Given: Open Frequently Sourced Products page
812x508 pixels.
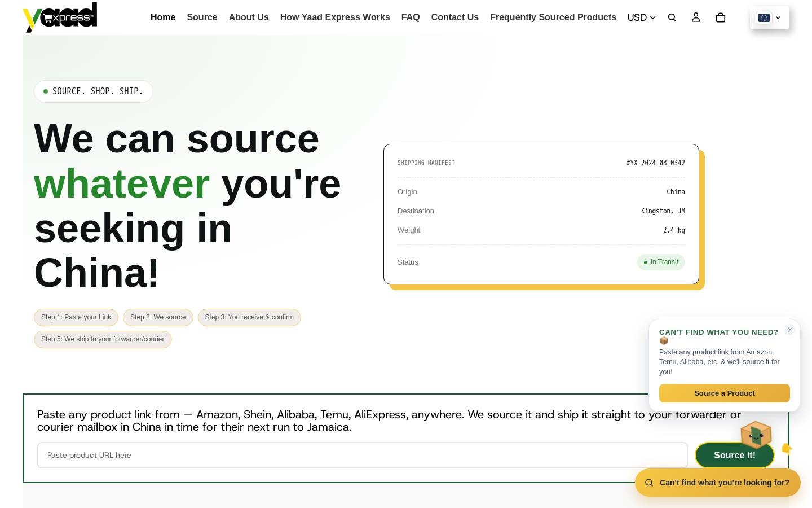Looking at the screenshot, I should point(553,17).
